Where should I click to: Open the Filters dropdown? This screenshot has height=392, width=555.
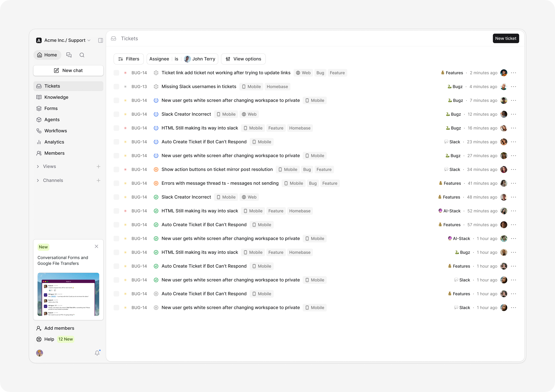tap(129, 59)
